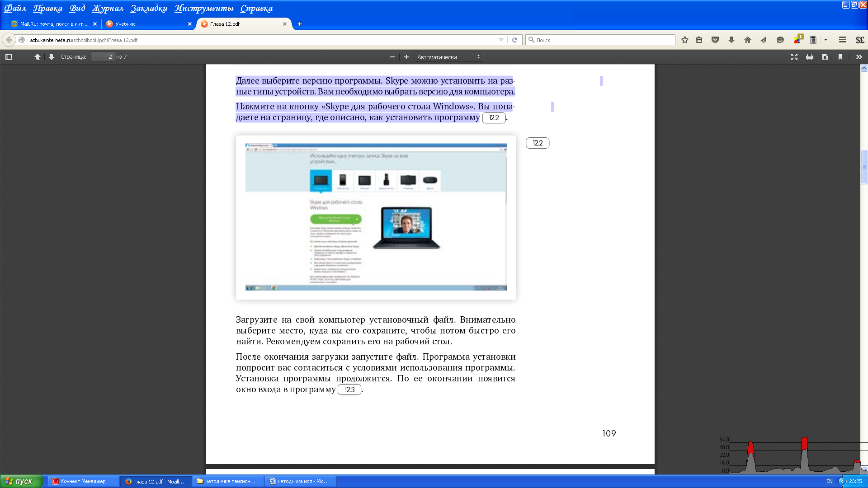
Task: Click the system tray clock 23:25
Action: tap(855, 481)
